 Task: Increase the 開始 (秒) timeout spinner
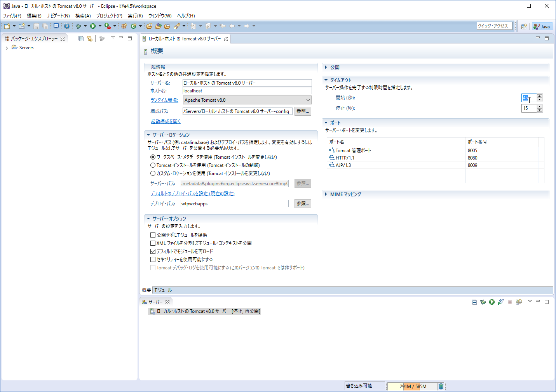click(540, 96)
